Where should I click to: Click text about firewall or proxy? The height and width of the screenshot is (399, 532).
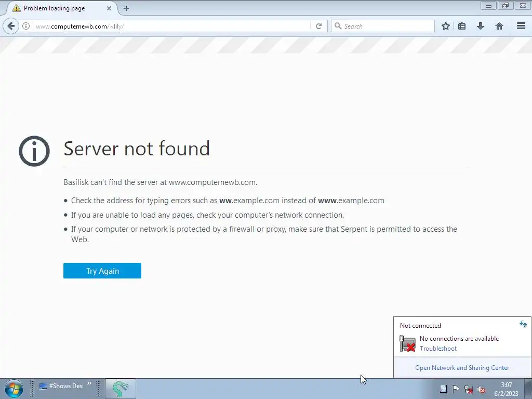264,234
